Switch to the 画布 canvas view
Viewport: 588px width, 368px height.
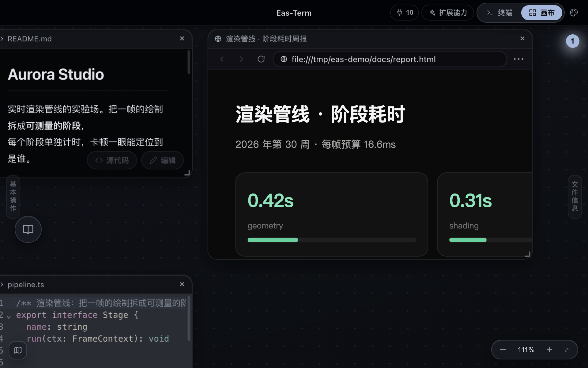point(542,13)
